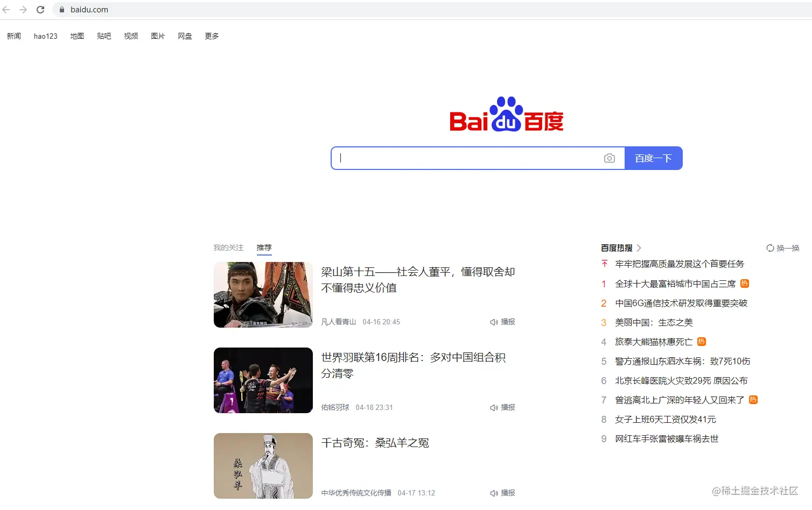Click the browser forward arrow

coord(23,10)
